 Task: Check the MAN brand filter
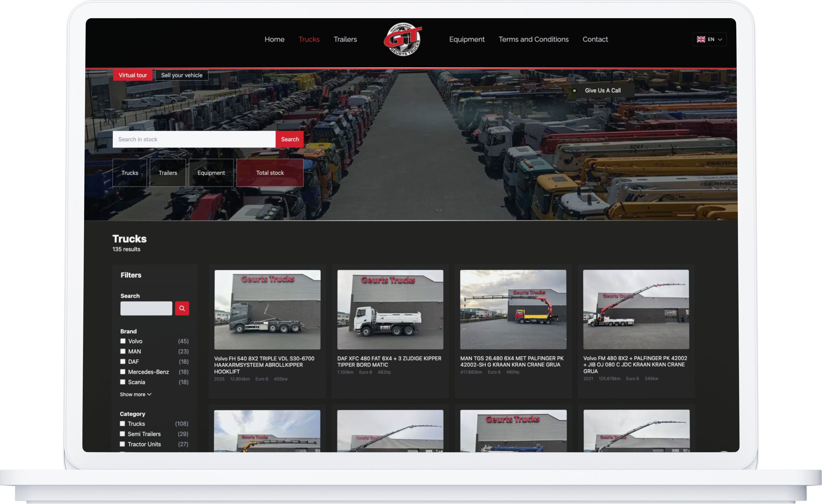pos(123,352)
